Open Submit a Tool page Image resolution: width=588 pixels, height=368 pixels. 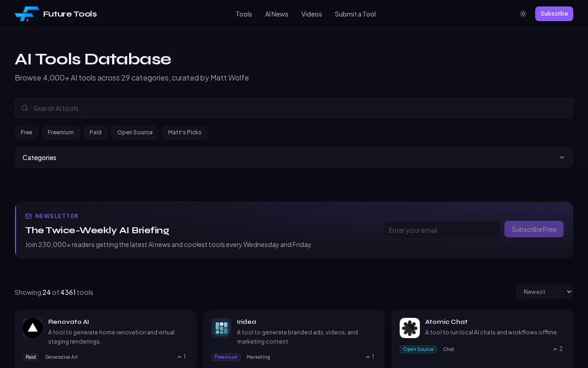pos(355,14)
